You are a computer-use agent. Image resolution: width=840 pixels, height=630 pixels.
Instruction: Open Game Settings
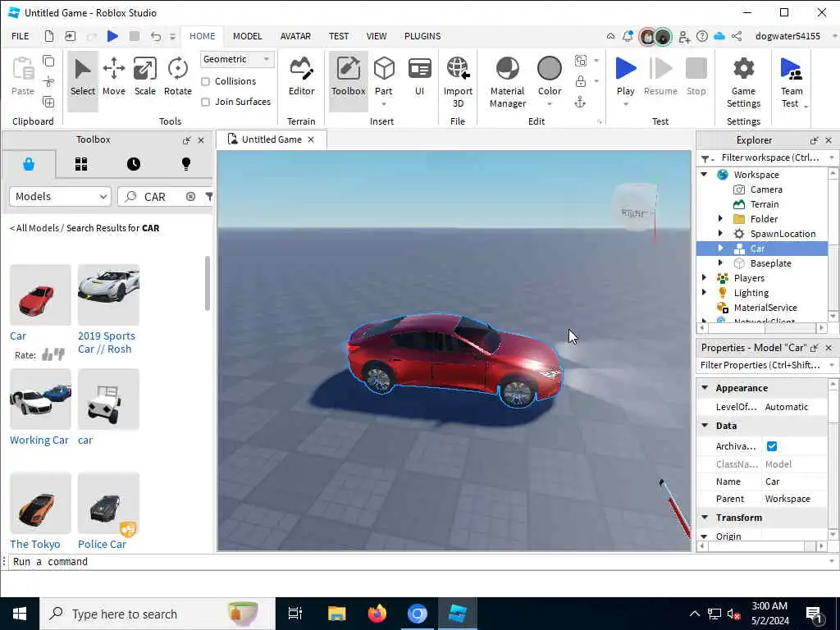(743, 83)
